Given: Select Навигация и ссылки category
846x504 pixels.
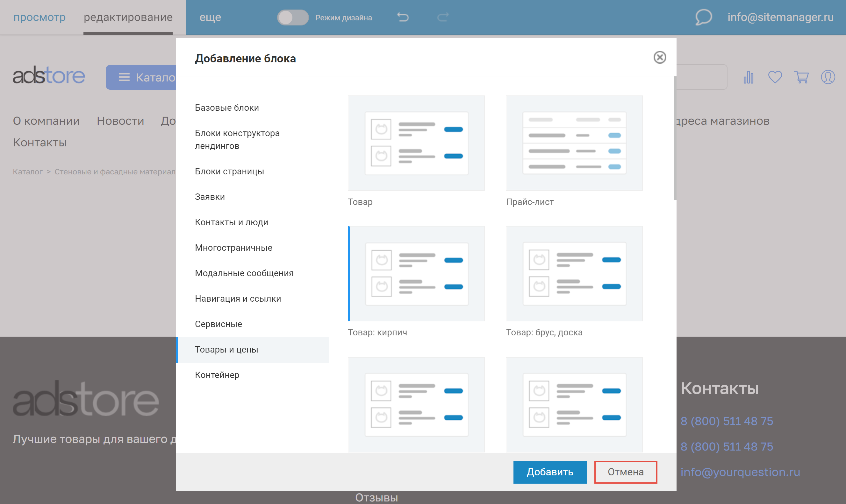Looking at the screenshot, I should [238, 298].
